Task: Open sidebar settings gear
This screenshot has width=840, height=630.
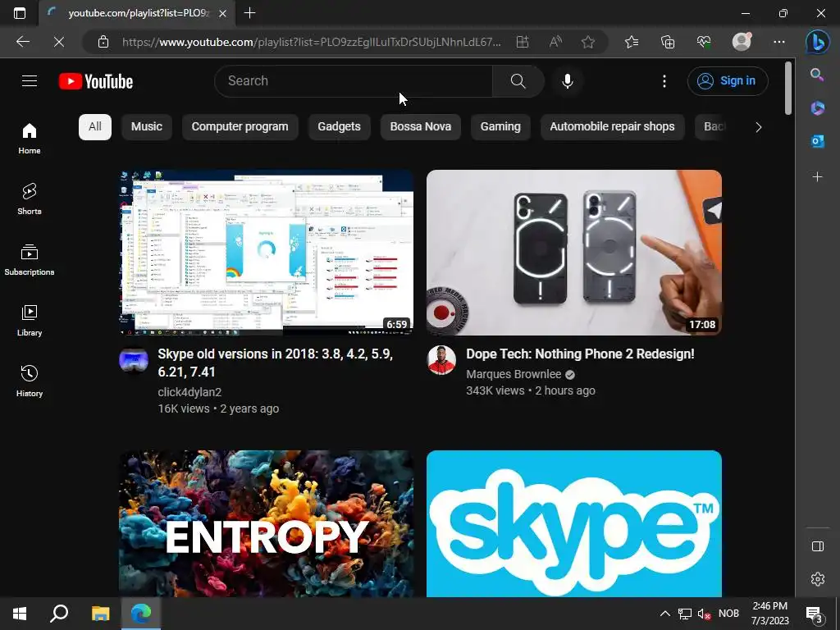Action: (818, 579)
